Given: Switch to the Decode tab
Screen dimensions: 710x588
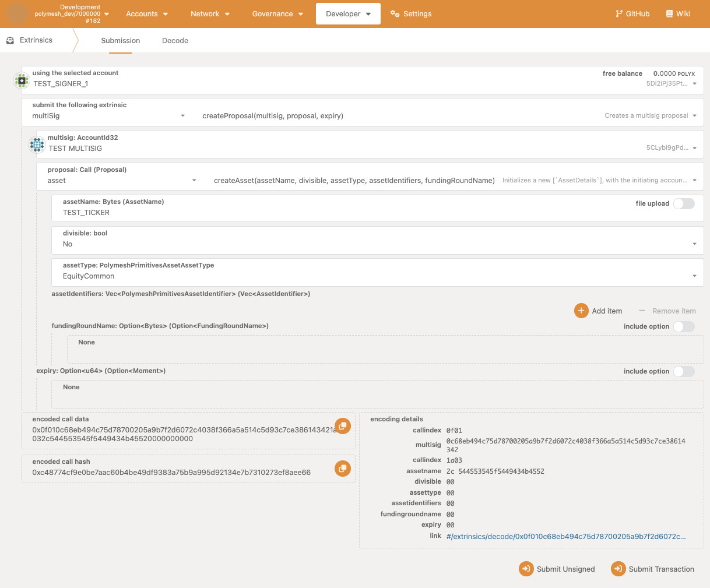Looking at the screenshot, I should 175,41.
